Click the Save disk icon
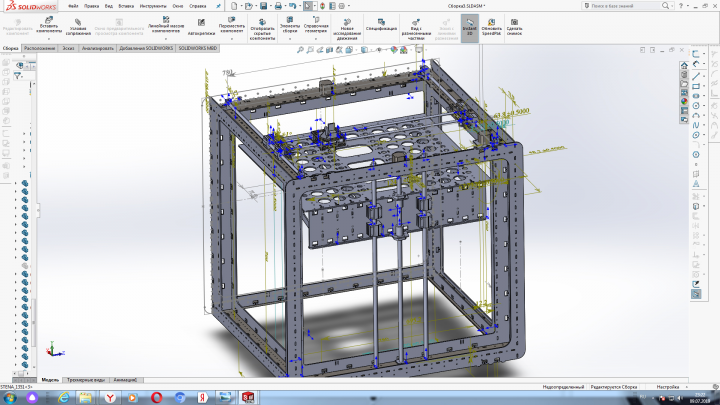 click(x=263, y=6)
